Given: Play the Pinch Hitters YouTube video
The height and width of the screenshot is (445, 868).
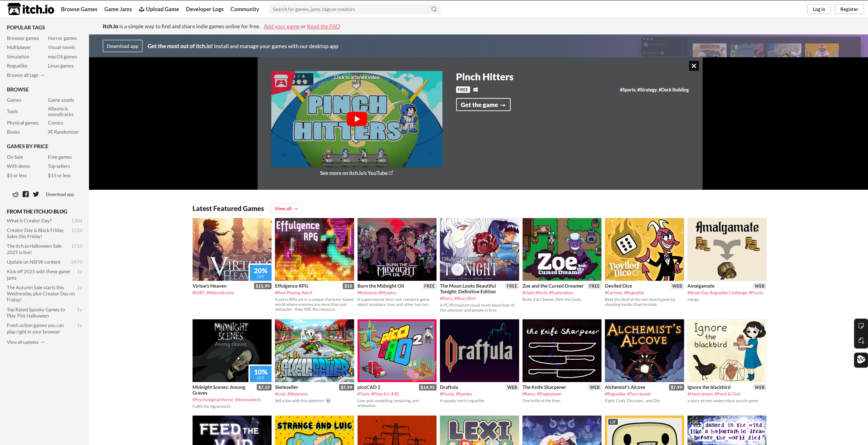Looking at the screenshot, I should [x=356, y=119].
